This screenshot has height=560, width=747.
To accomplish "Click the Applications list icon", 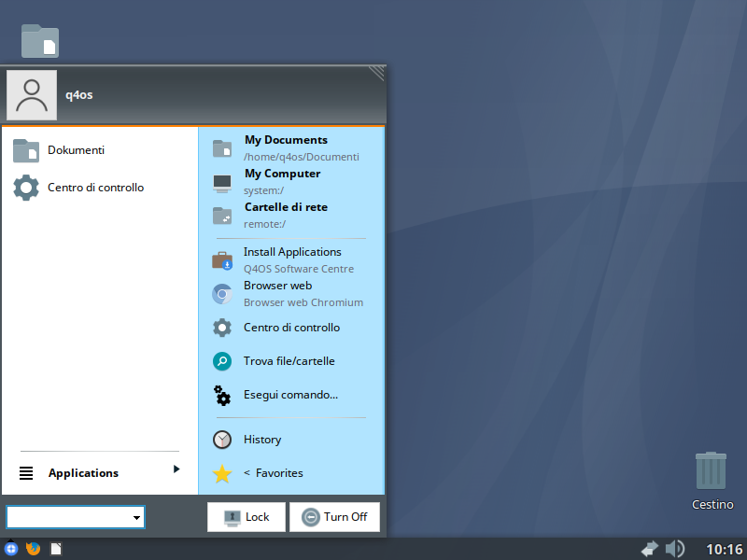I will (x=26, y=473).
